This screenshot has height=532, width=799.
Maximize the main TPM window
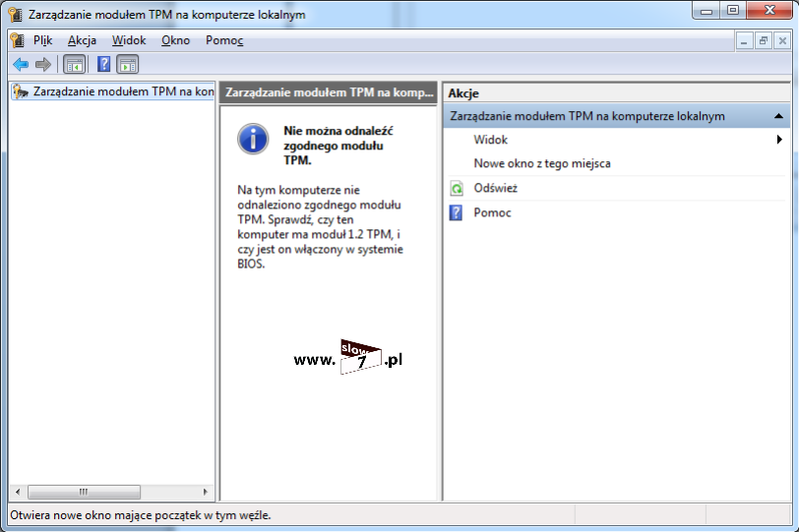coord(733,11)
